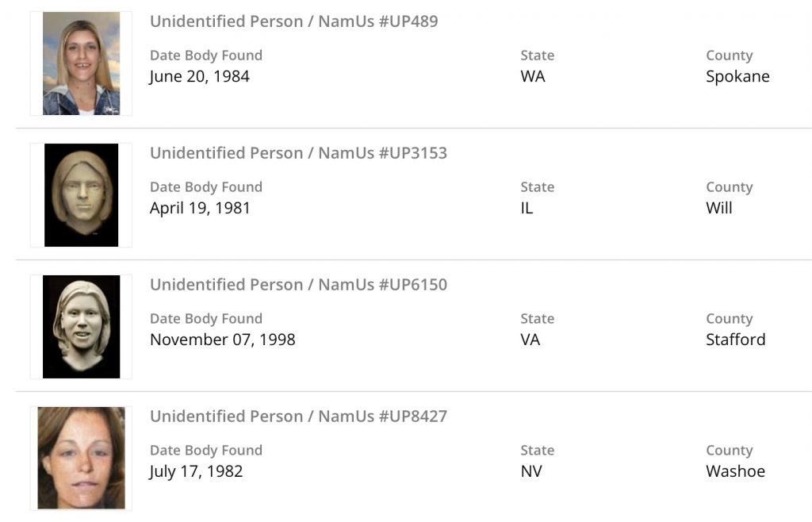Open the clay bust thumbnail for UP3153
The image size is (812, 522).
(81, 195)
